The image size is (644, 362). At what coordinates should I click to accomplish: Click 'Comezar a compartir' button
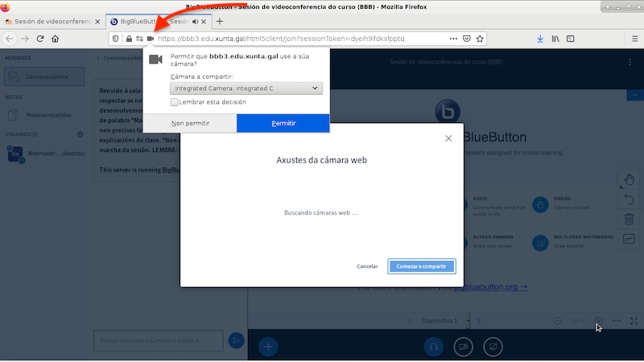422,266
